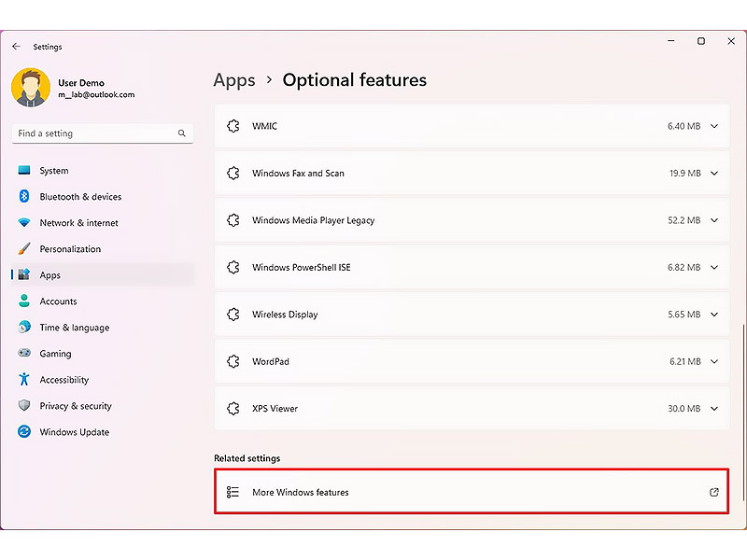Click the Windows Fax and Scan label
This screenshot has height=560, width=747.
[x=298, y=174]
